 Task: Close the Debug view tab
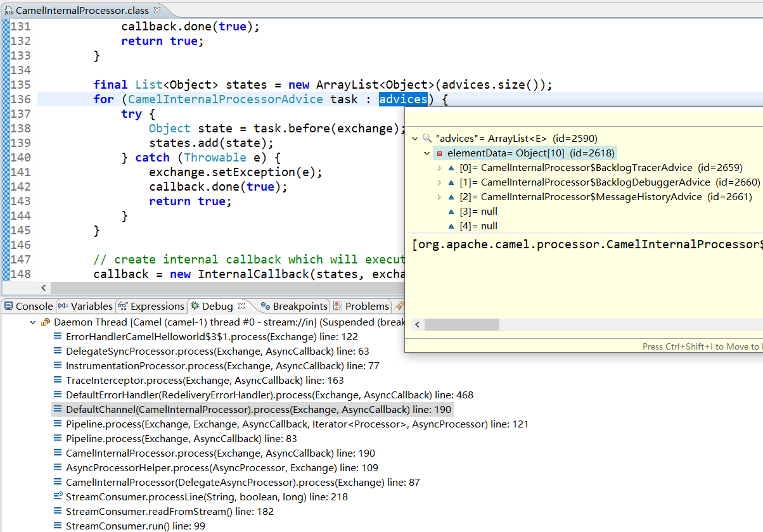click(241, 306)
